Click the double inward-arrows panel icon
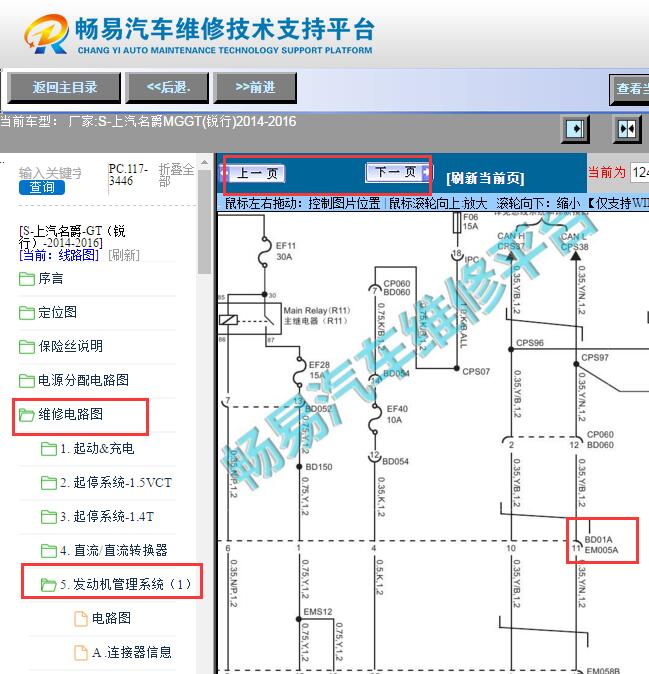This screenshot has width=649, height=674. click(x=627, y=129)
